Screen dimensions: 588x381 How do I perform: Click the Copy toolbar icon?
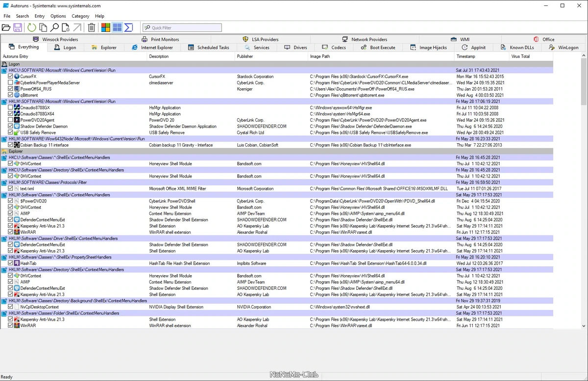tap(43, 28)
